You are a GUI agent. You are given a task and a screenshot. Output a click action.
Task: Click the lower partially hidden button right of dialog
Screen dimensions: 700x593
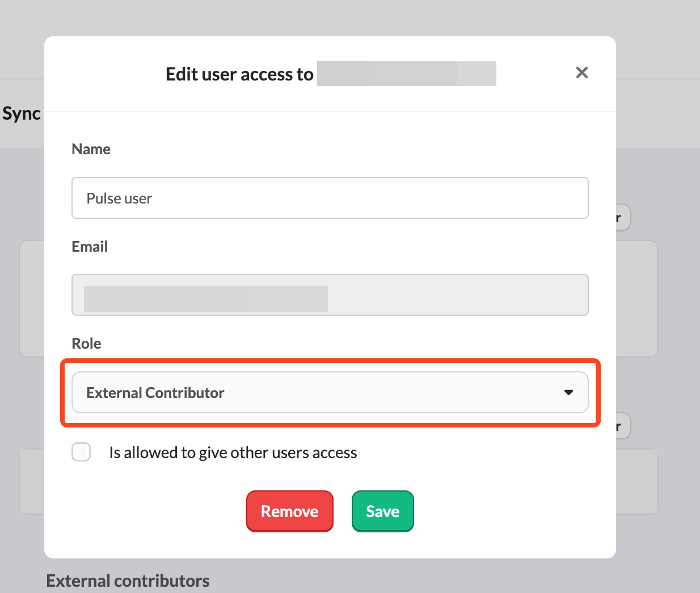pos(623,426)
